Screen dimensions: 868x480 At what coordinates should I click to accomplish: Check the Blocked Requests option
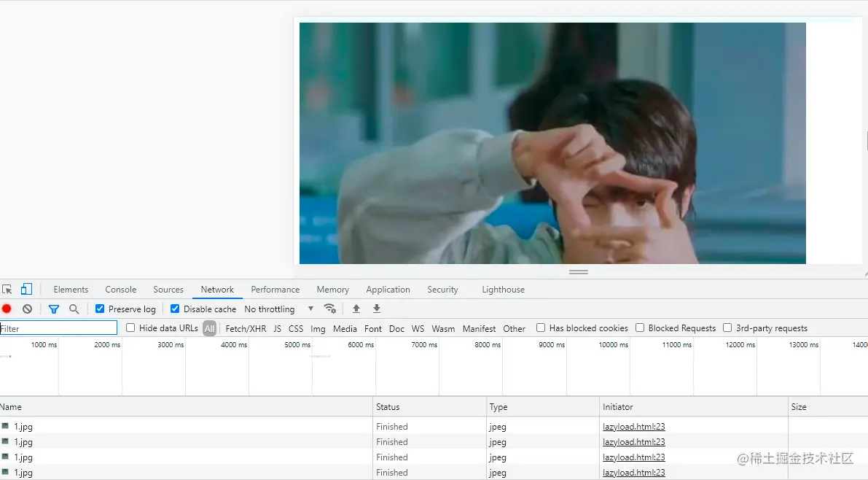[640, 328]
